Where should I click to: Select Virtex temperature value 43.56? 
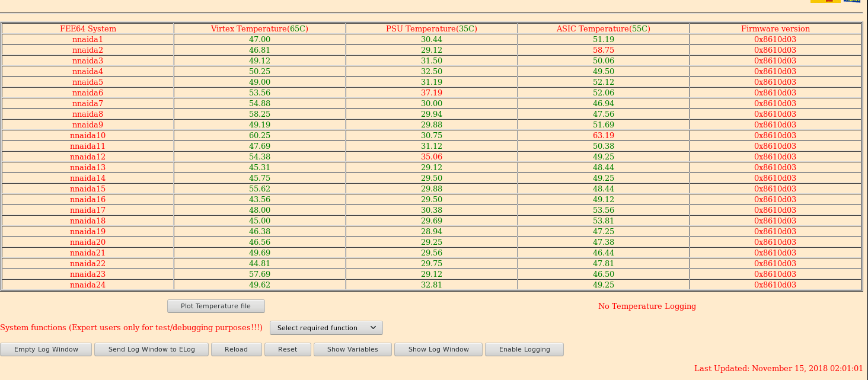click(260, 199)
